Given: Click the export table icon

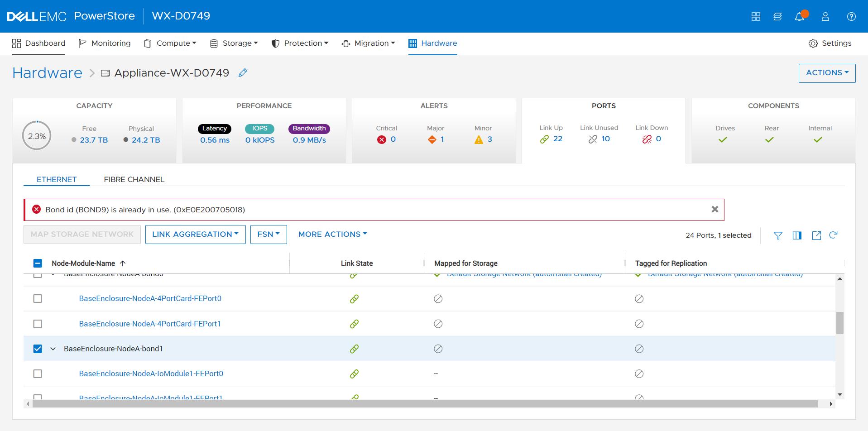Looking at the screenshot, I should pos(816,235).
